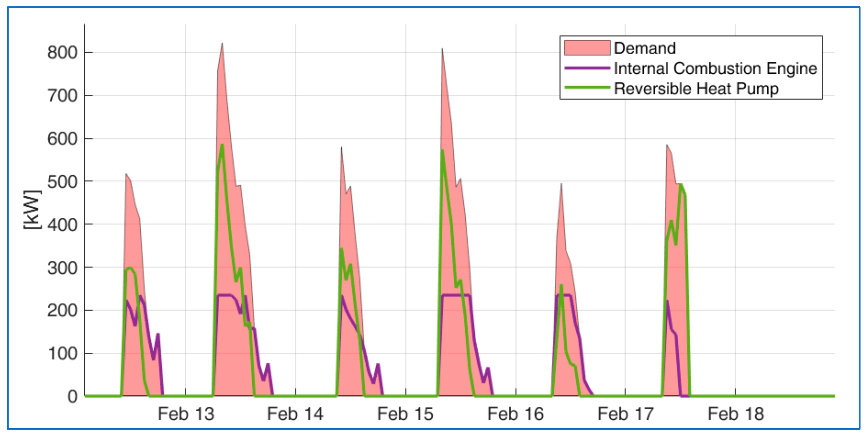Click the 800 y-axis tick label
Image resolution: width=868 pixels, height=436 pixels.
pyautogui.click(x=62, y=53)
